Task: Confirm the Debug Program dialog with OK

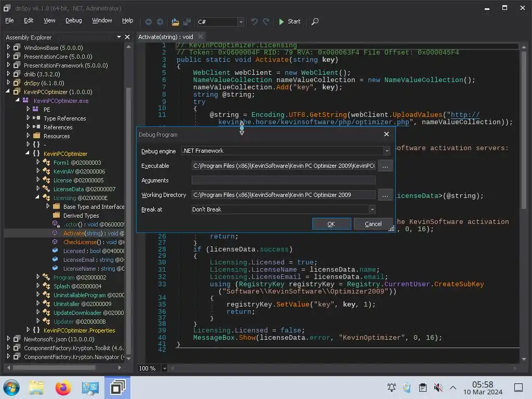Action: 331,224
